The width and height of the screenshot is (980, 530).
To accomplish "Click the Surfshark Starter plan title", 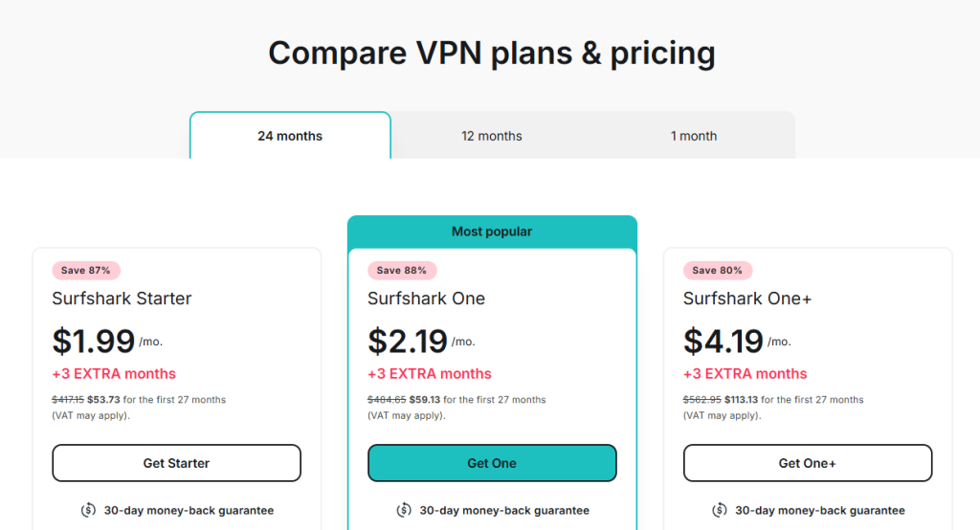I will [x=122, y=298].
